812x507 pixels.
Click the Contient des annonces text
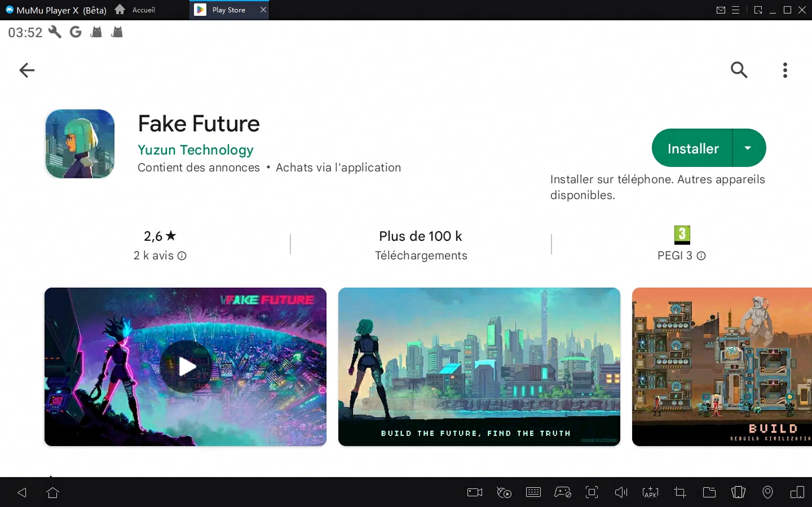coord(198,167)
